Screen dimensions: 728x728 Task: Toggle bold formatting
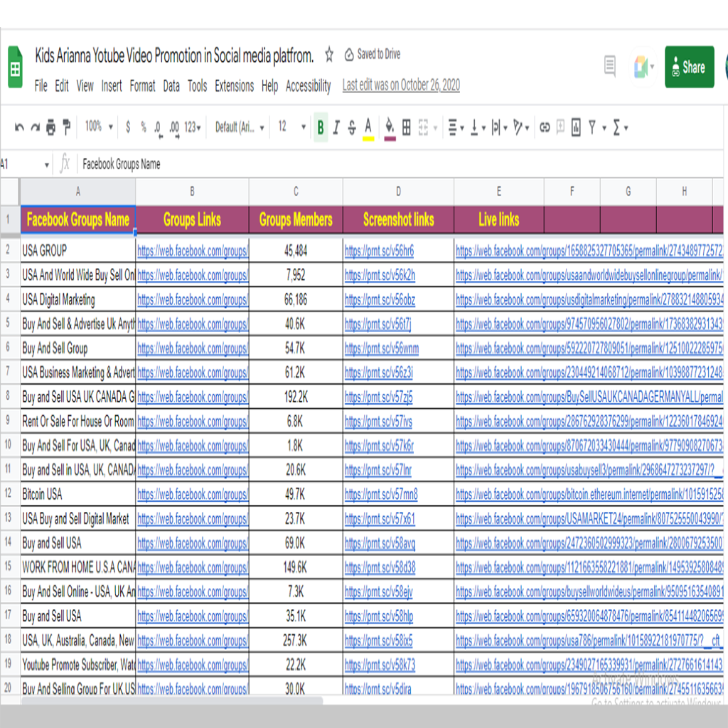point(321,127)
